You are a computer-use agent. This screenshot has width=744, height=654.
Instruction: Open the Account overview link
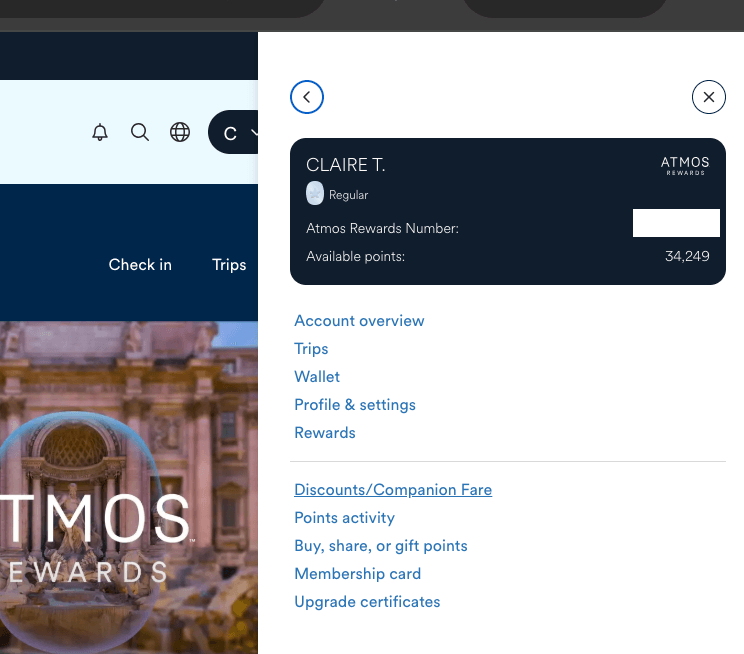pos(359,321)
